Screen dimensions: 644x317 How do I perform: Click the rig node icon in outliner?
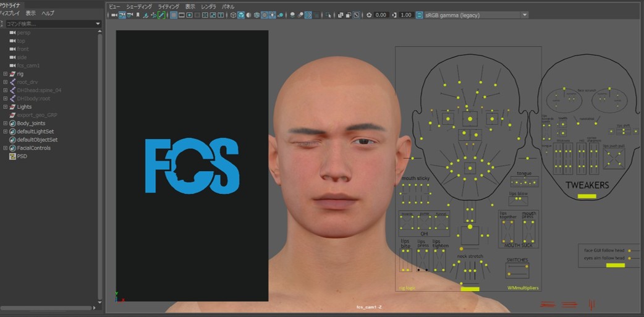pos(12,74)
